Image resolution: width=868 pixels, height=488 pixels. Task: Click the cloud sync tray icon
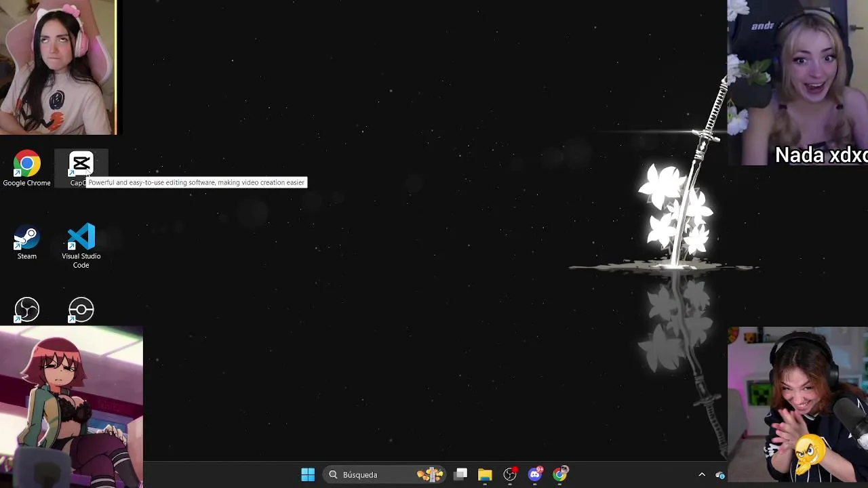point(720,475)
